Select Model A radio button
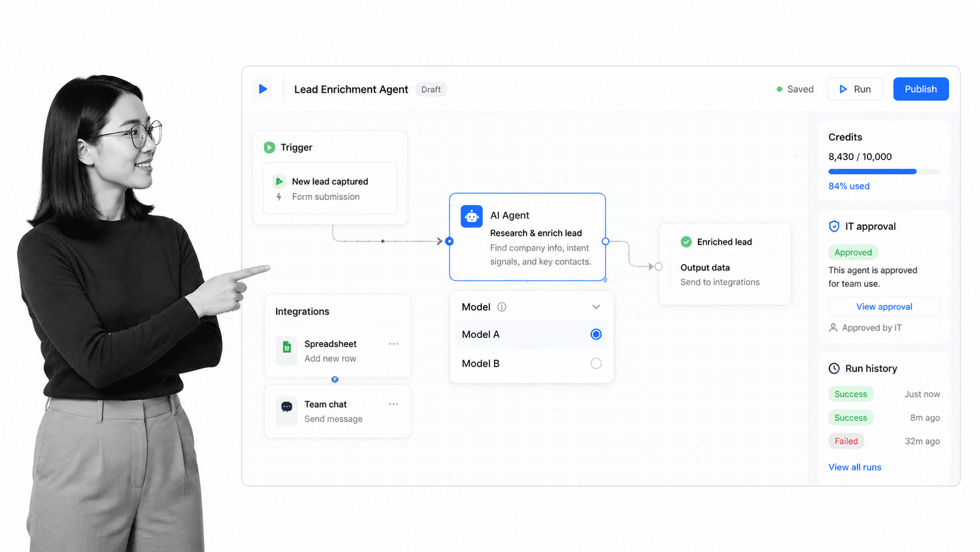Viewport: 980px width, 552px height. [596, 334]
